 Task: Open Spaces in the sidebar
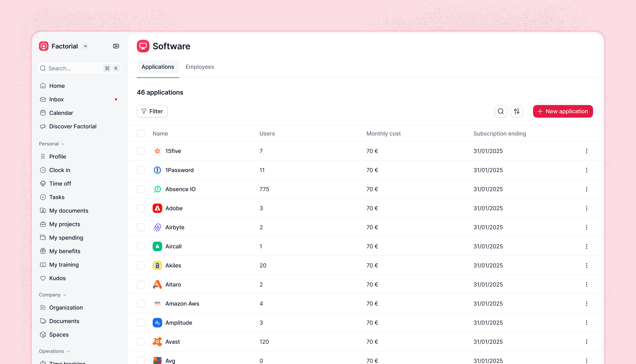click(79, 335)
